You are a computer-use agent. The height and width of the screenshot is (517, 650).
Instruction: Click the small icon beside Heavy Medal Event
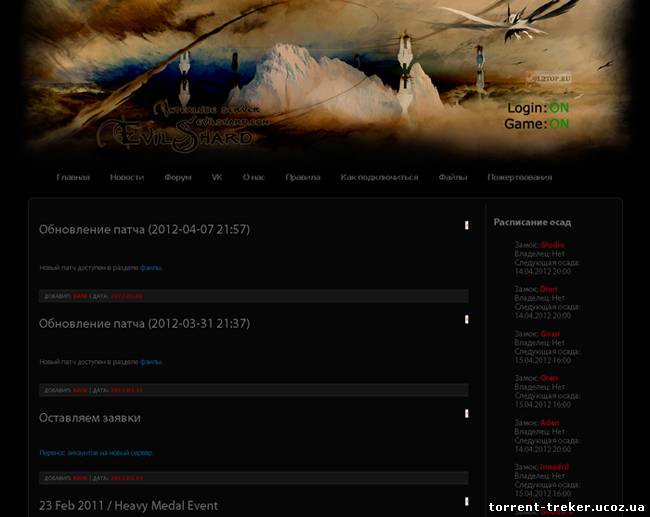pyautogui.click(x=466, y=501)
